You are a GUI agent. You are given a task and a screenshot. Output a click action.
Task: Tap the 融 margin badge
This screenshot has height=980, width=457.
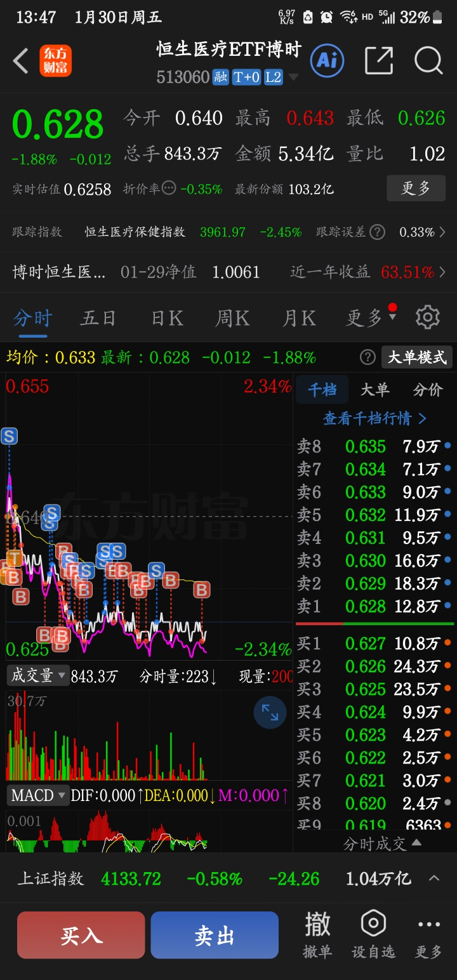(x=220, y=77)
